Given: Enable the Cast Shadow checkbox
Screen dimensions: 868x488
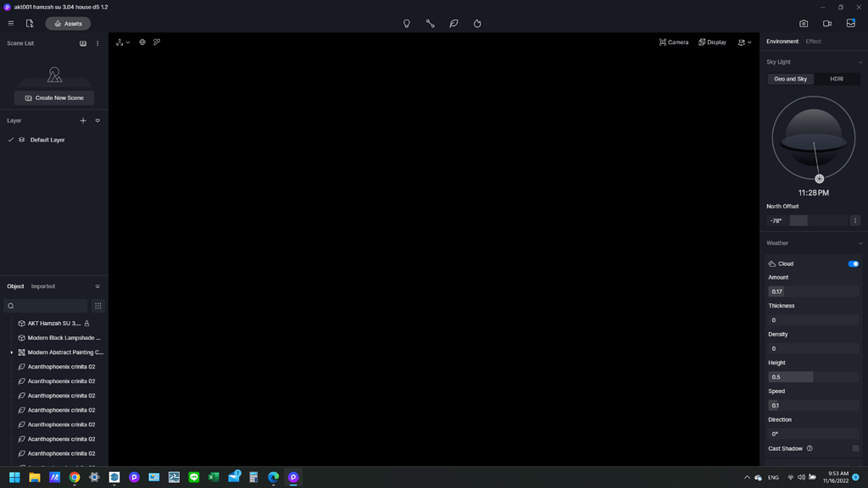Looking at the screenshot, I should pyautogui.click(x=854, y=447).
